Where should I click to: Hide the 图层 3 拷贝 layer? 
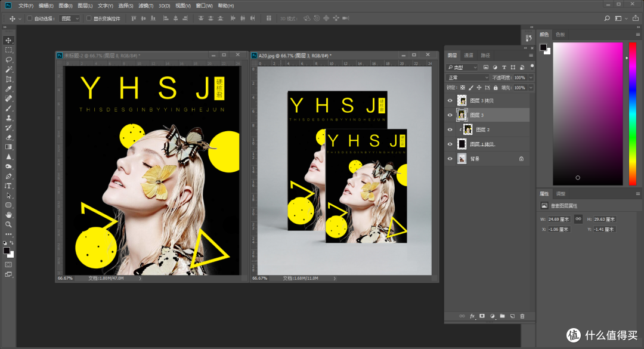coord(450,101)
